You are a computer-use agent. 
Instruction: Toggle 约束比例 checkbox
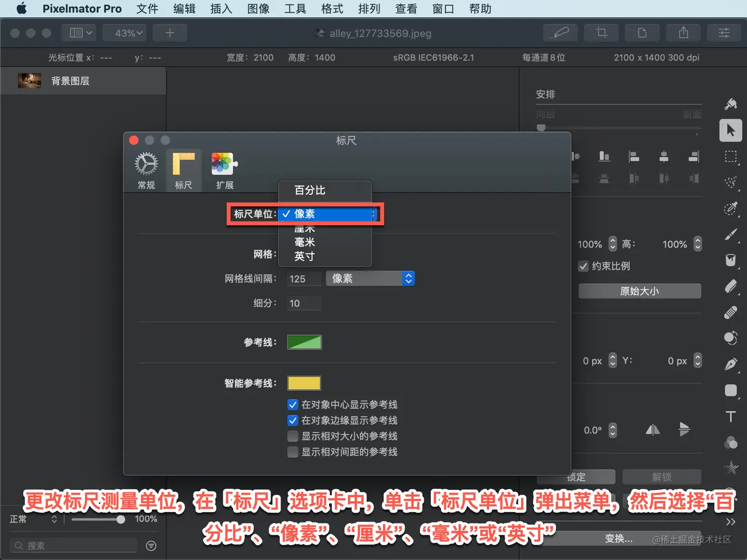pos(583,266)
